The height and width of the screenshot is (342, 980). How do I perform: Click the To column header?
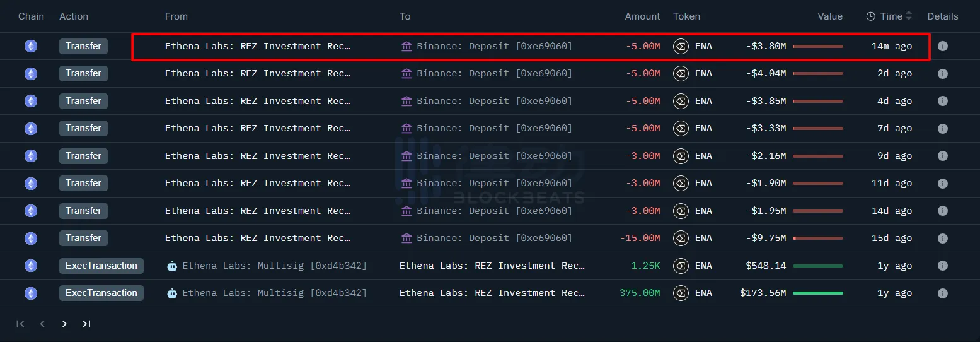pyautogui.click(x=405, y=16)
